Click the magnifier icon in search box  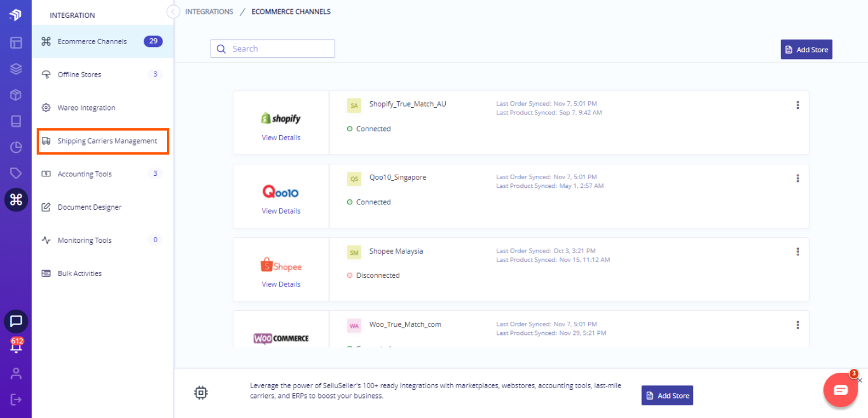coord(221,49)
